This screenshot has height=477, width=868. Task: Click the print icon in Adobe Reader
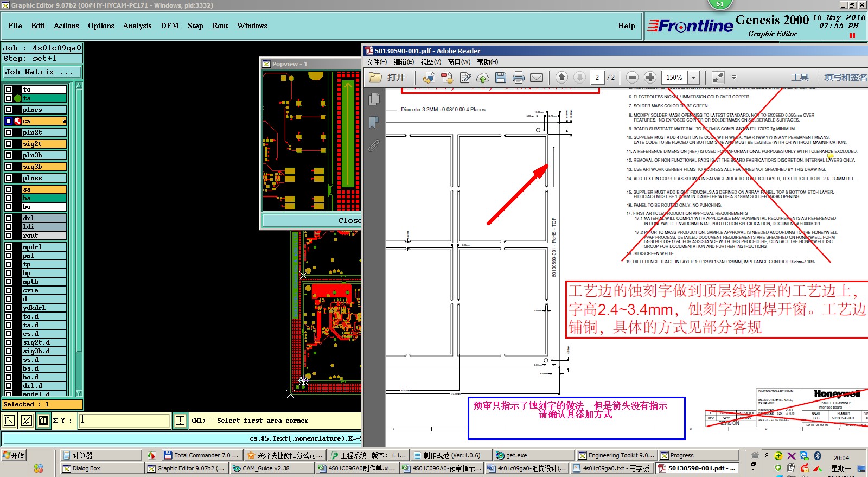point(518,78)
